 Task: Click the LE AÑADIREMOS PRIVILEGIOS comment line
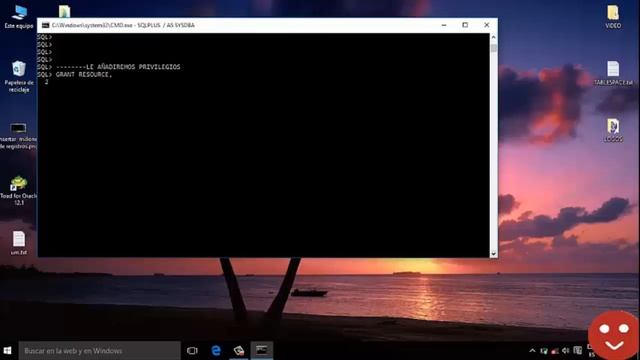[118, 67]
